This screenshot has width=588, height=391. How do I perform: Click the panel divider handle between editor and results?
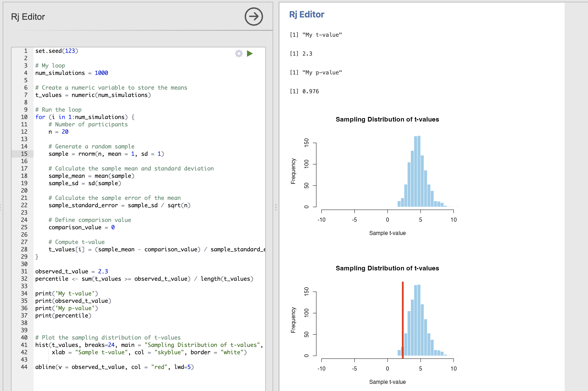pos(276,207)
